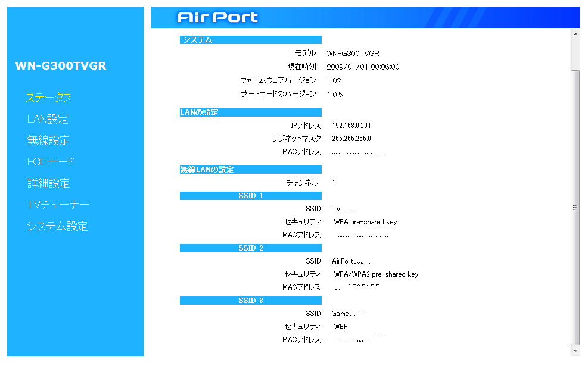
Task: Click the WEP security value
Action: point(341,327)
